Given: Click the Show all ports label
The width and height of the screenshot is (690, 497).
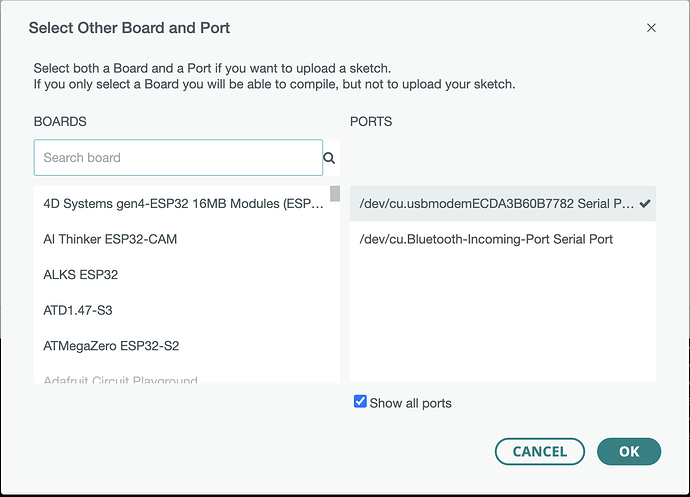Looking at the screenshot, I should [410, 403].
